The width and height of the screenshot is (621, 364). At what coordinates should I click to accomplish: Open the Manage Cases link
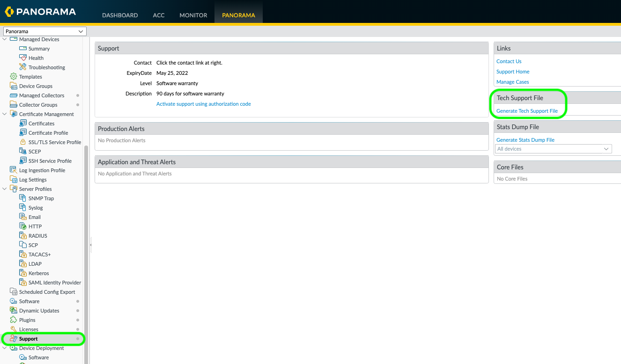(x=512, y=82)
